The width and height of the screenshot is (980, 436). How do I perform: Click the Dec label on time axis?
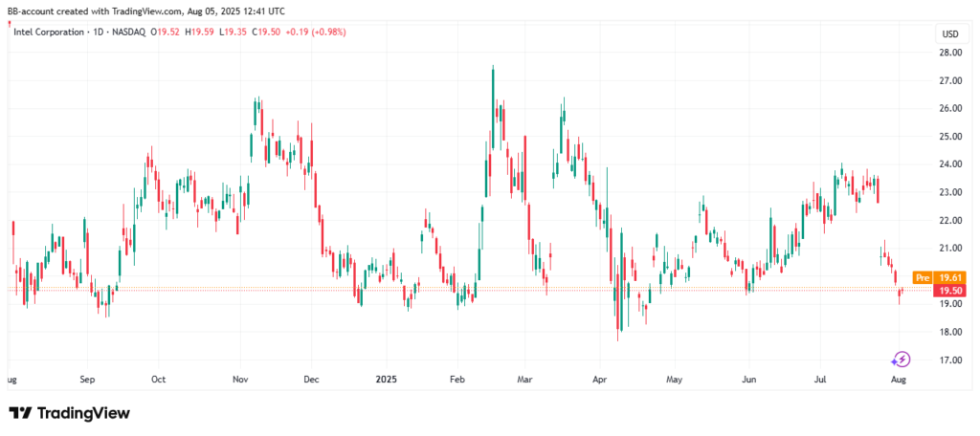tap(311, 380)
